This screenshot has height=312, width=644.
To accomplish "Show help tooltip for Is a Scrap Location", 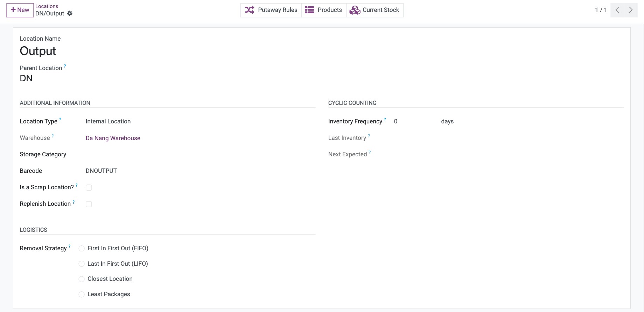I will 77,185.
